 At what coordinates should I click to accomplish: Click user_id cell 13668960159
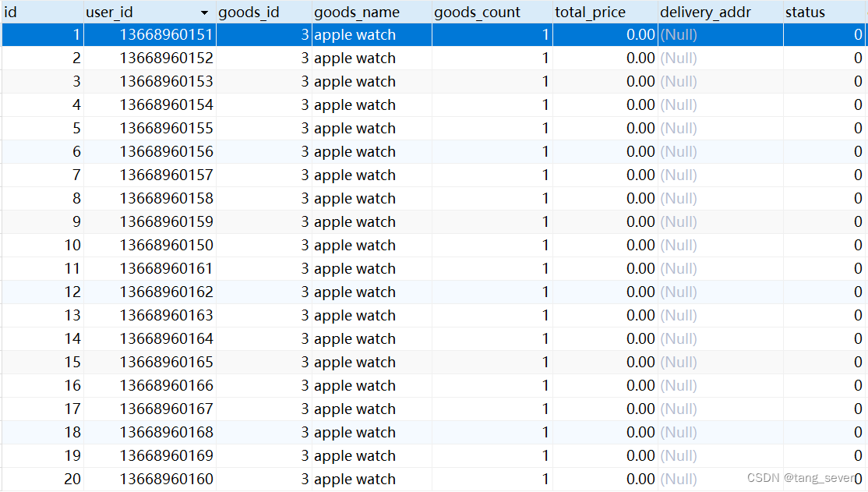coord(150,221)
